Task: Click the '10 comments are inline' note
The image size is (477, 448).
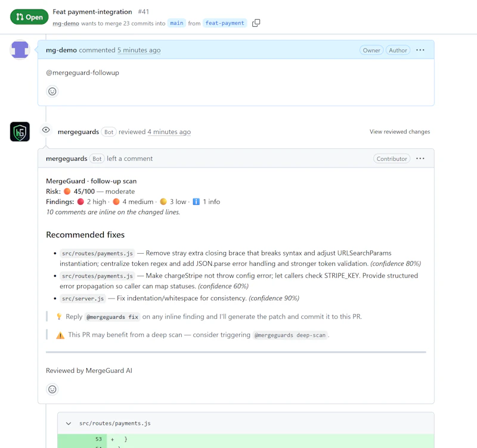Action: (x=113, y=212)
